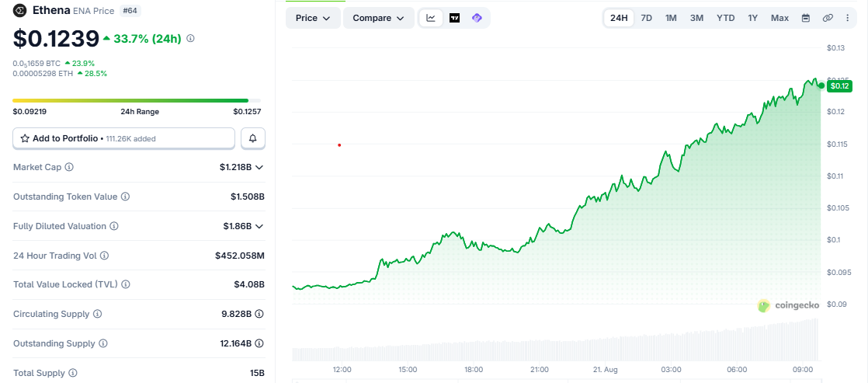Copy chart link with chain icon
Image resolution: width=868 pixels, height=383 pixels.
(x=828, y=18)
